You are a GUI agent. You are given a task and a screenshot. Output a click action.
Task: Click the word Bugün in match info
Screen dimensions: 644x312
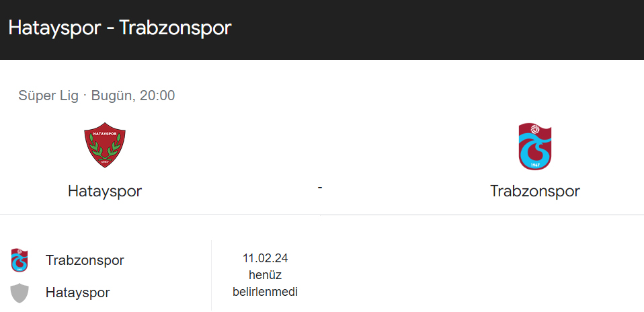[112, 95]
